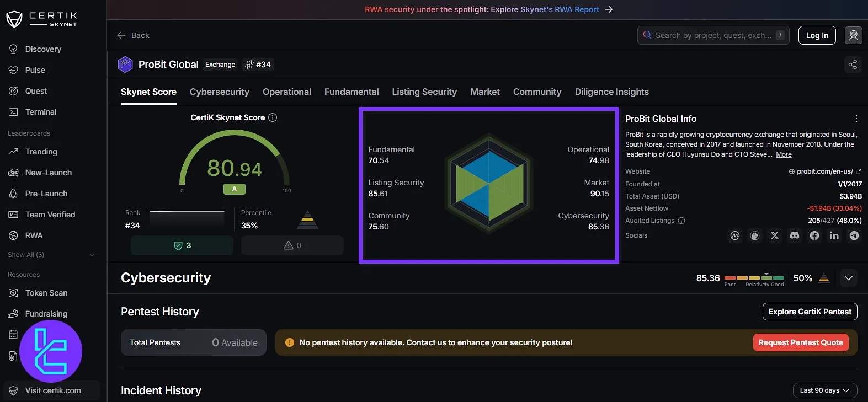Show info about Audited Listings
This screenshot has height=402, width=868.
click(x=681, y=221)
